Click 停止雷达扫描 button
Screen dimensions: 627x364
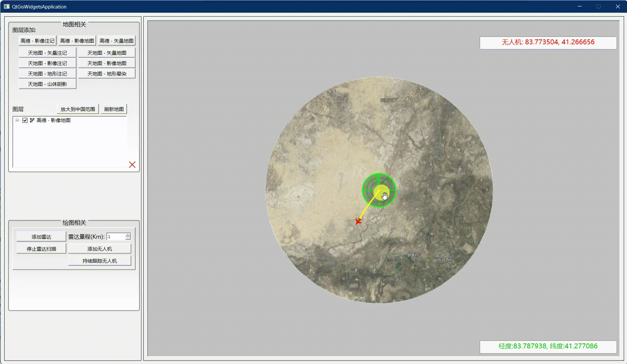click(x=41, y=249)
